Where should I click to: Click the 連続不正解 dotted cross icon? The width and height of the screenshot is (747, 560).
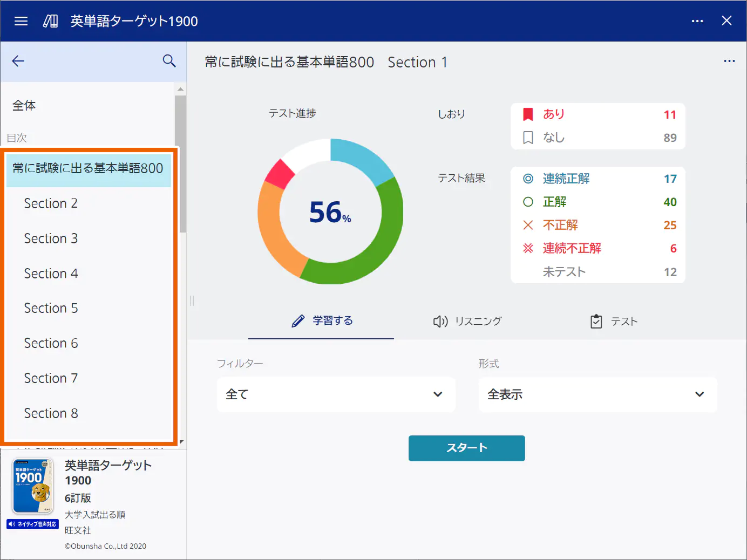click(528, 248)
